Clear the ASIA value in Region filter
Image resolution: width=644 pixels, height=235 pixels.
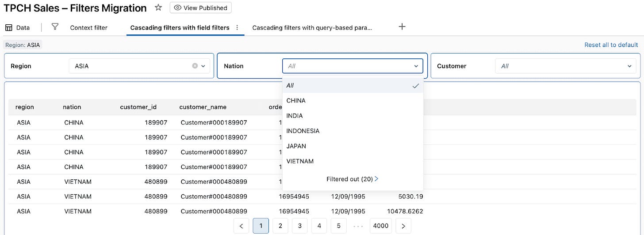coord(195,66)
